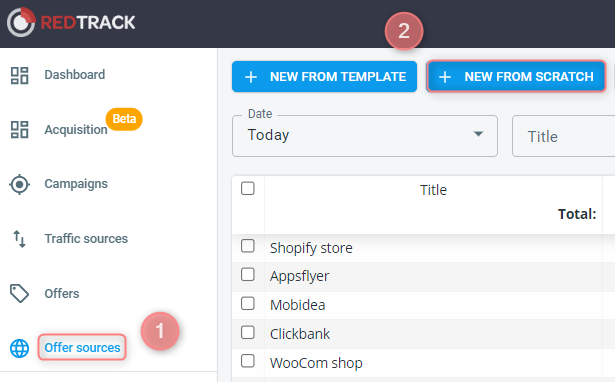
Task: Select the Clickbank row title
Action: click(x=300, y=334)
